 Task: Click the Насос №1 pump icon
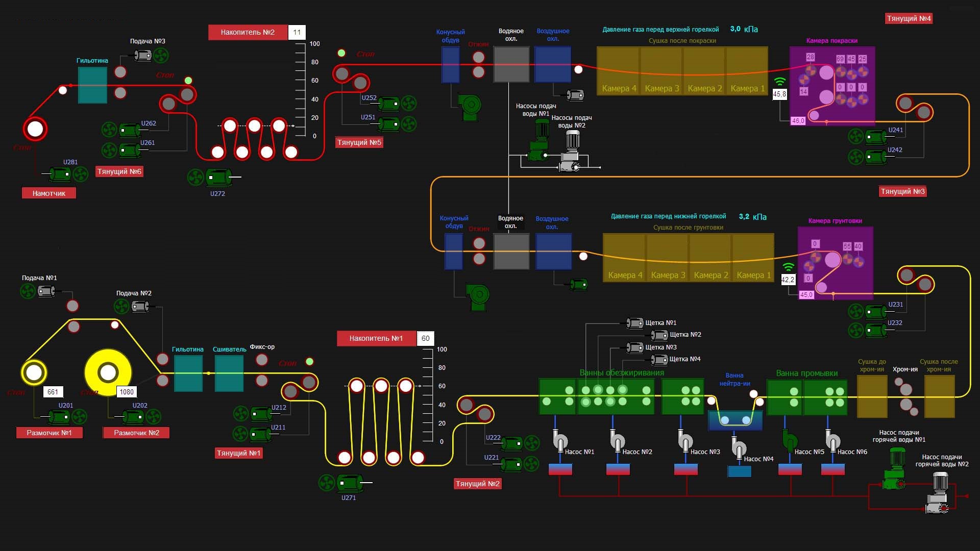559,440
